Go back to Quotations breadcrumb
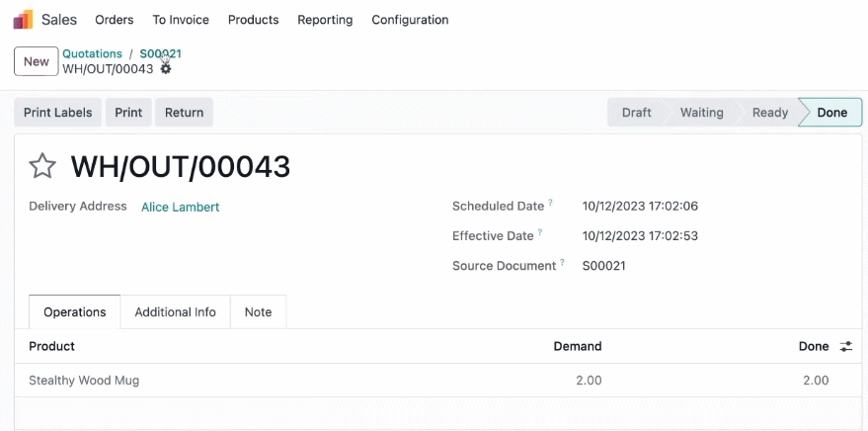The image size is (868, 431). 92,53
